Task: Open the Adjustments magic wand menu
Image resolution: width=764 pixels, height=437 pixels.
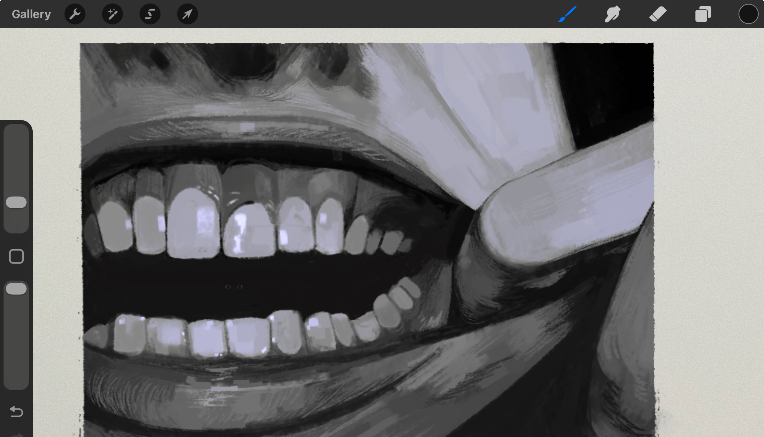Action: point(112,14)
